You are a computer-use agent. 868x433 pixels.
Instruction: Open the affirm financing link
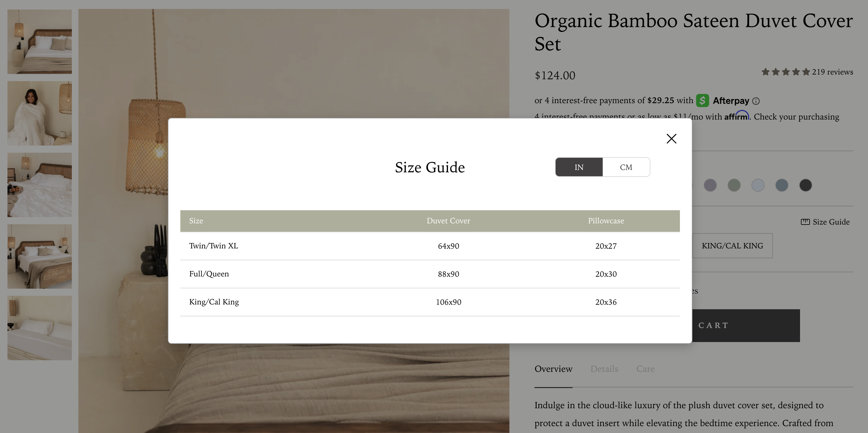tap(736, 116)
